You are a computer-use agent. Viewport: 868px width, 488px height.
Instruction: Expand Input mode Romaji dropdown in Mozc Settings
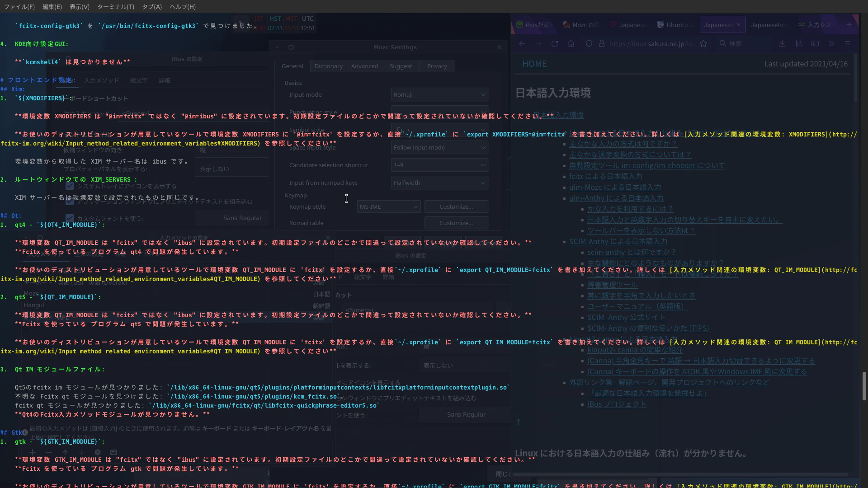(x=439, y=95)
